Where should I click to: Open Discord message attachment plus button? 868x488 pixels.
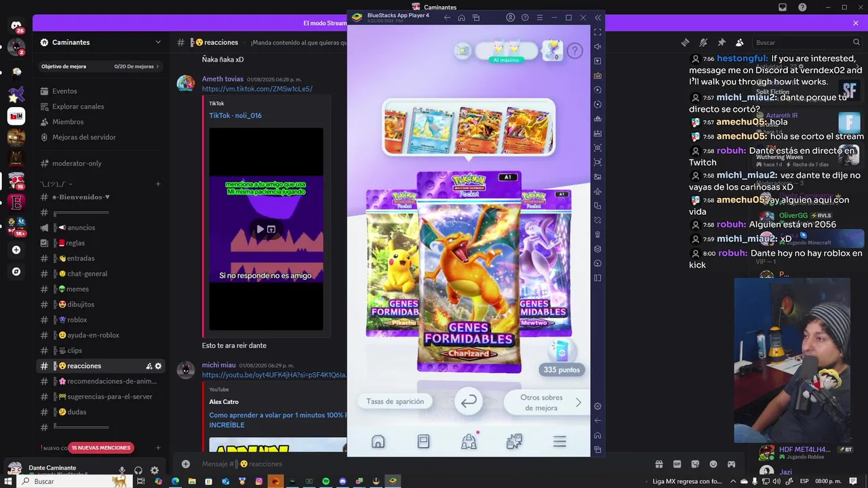tap(186, 464)
